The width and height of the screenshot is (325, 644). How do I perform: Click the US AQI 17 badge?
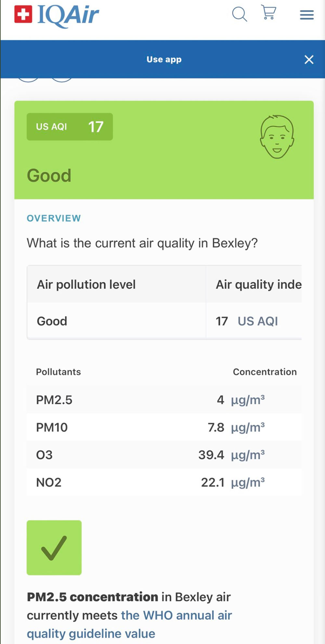point(70,127)
